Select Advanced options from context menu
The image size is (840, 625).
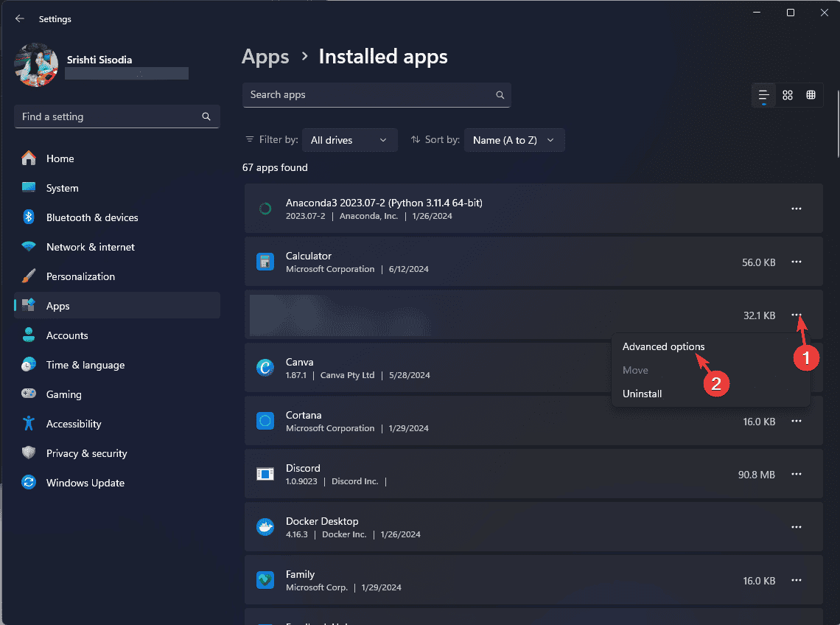click(663, 346)
